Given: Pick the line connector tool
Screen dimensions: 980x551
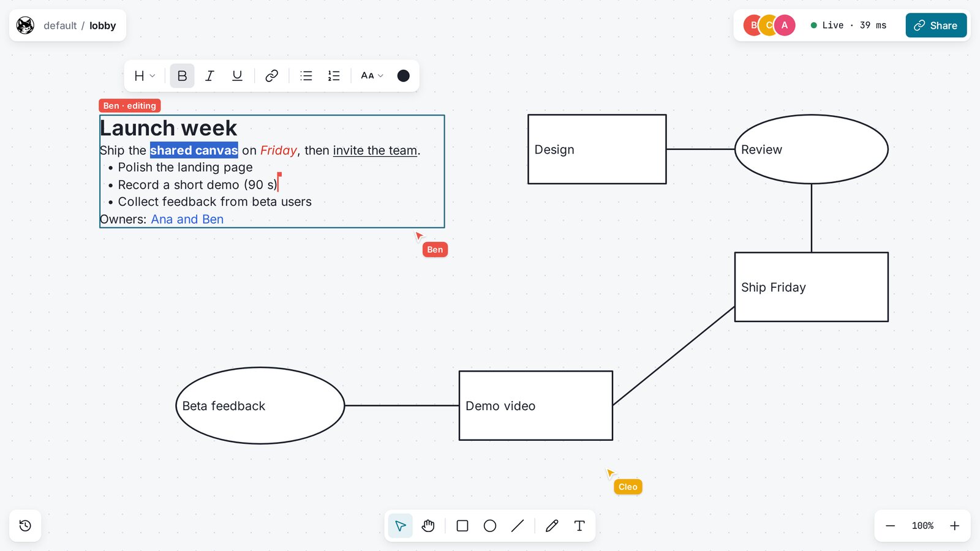Looking at the screenshot, I should [x=518, y=526].
